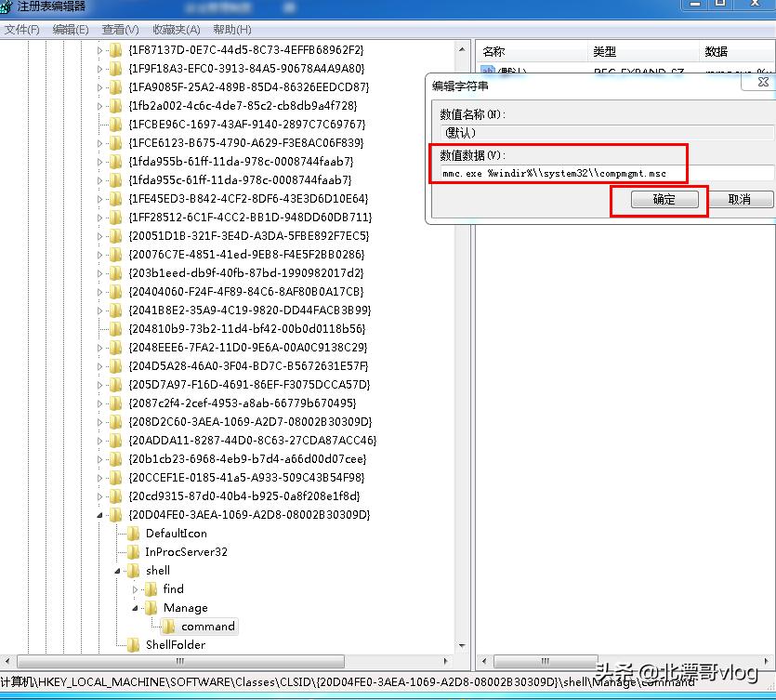This screenshot has width=776, height=700.
Task: Click the Manage folder icon in the tree
Action: pyautogui.click(x=149, y=607)
